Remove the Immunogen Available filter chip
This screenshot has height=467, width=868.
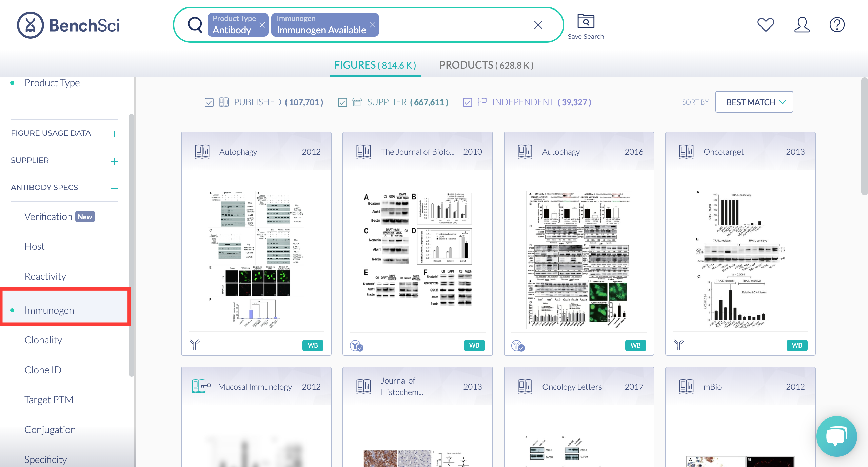click(372, 25)
